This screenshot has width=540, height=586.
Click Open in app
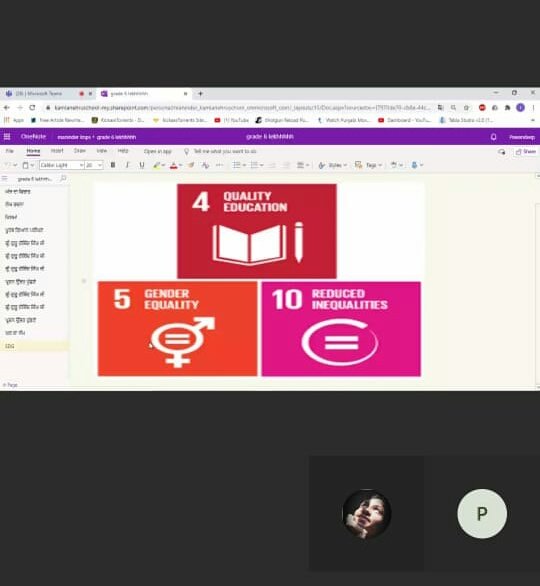pyautogui.click(x=157, y=151)
